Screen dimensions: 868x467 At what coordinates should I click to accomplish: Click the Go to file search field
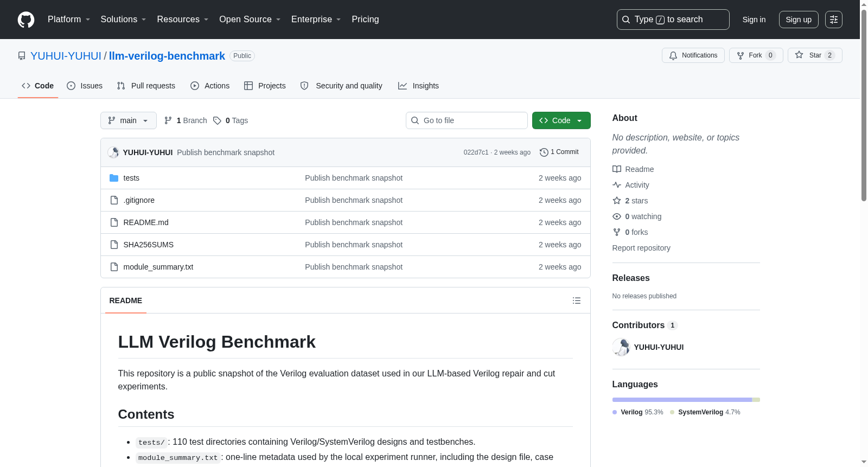467,120
